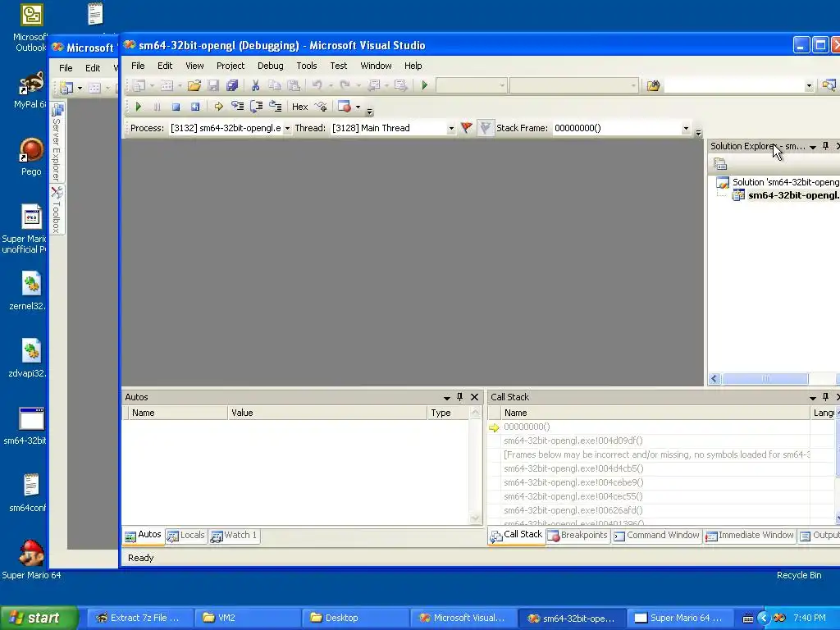
Task: Switch to the Immediate Window tab
Action: click(x=750, y=535)
